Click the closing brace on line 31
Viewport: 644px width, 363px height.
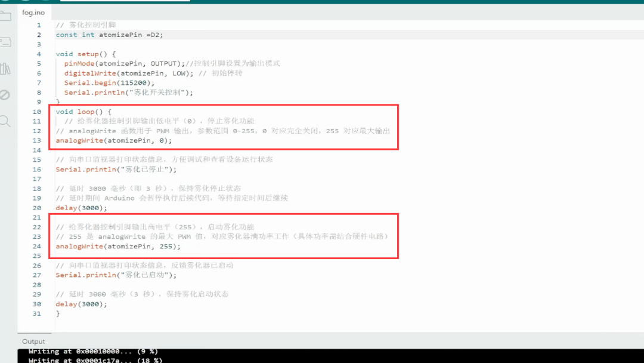tap(58, 313)
